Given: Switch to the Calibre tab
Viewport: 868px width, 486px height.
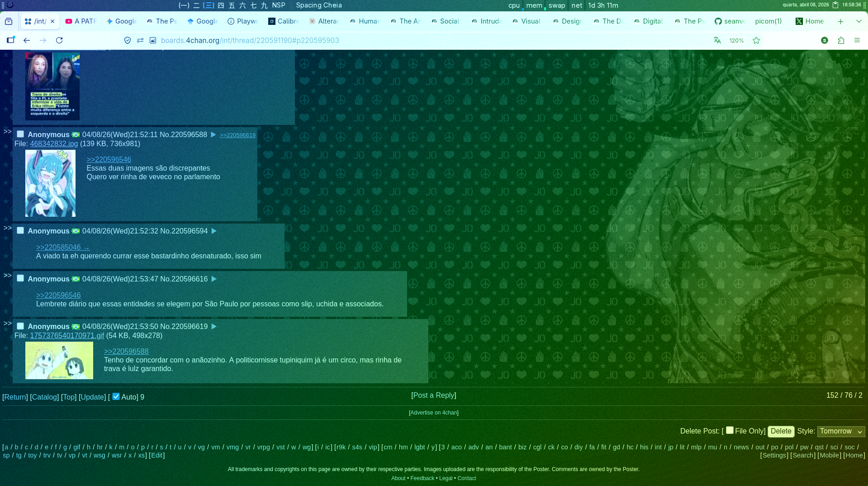Looking at the screenshot, I should point(284,21).
